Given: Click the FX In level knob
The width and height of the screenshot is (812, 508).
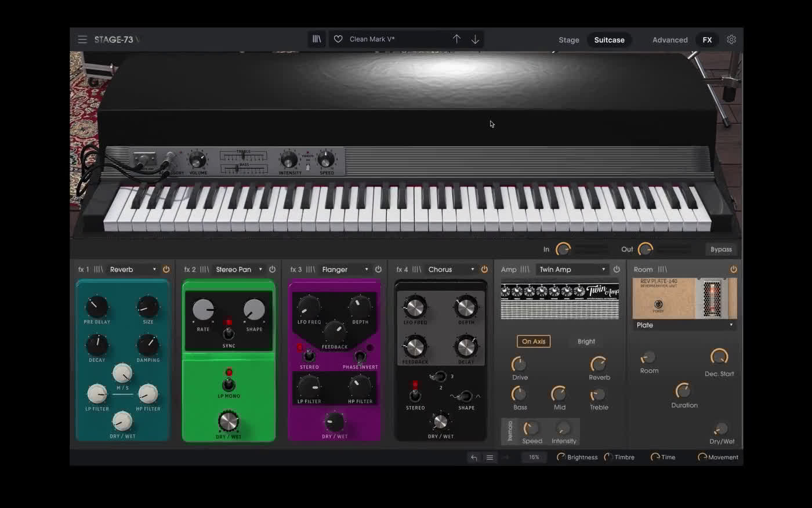Looking at the screenshot, I should coord(563,249).
